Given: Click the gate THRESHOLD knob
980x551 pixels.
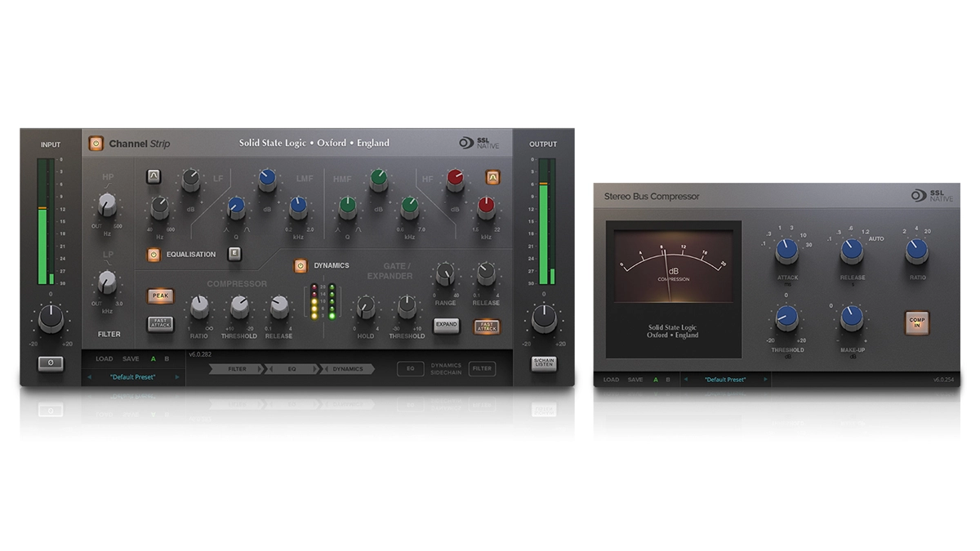Looking at the screenshot, I should tap(407, 307).
